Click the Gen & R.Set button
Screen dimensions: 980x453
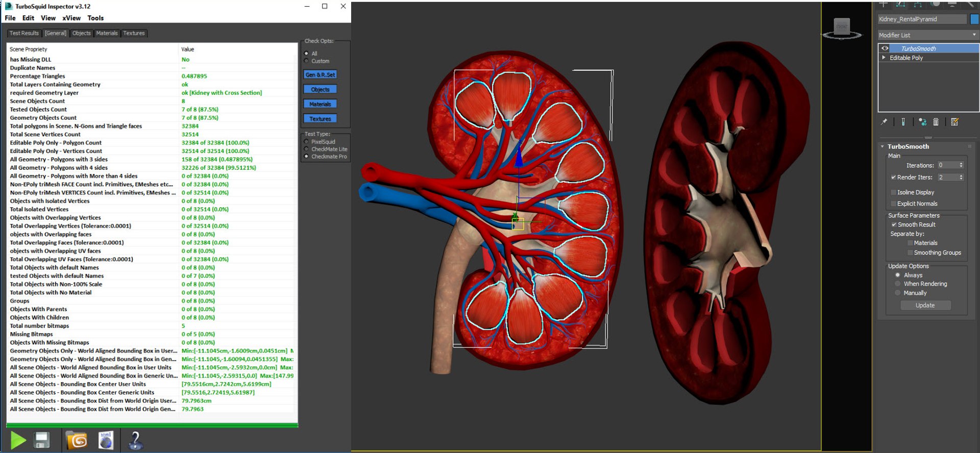pos(320,74)
